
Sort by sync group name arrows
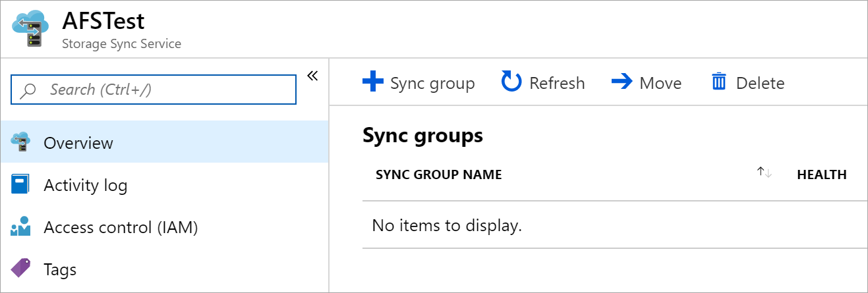tap(764, 173)
